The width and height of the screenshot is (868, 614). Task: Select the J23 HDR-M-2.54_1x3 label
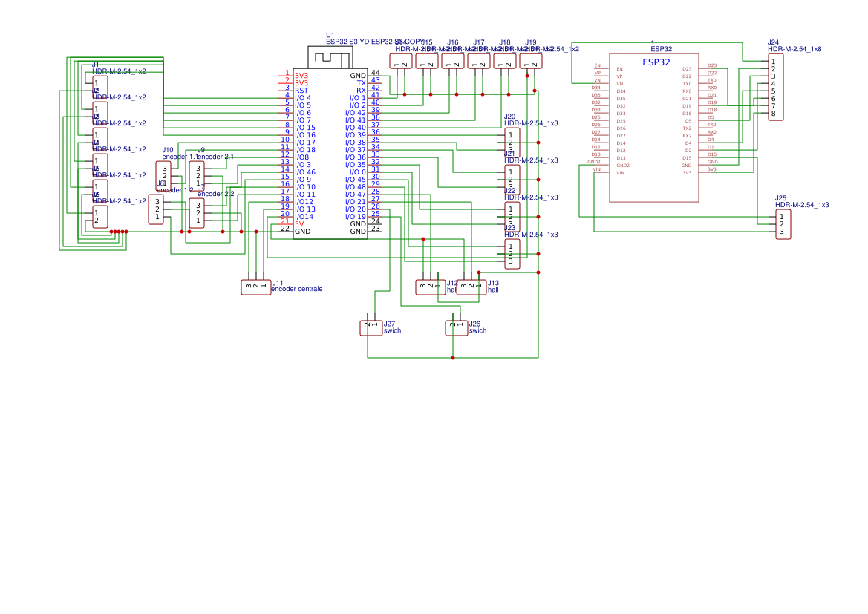(531, 235)
